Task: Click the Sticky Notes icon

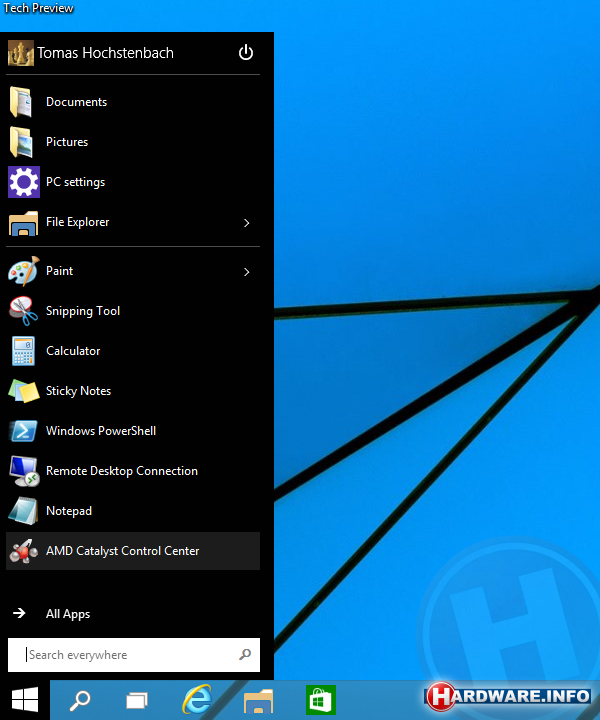Action: tap(23, 391)
